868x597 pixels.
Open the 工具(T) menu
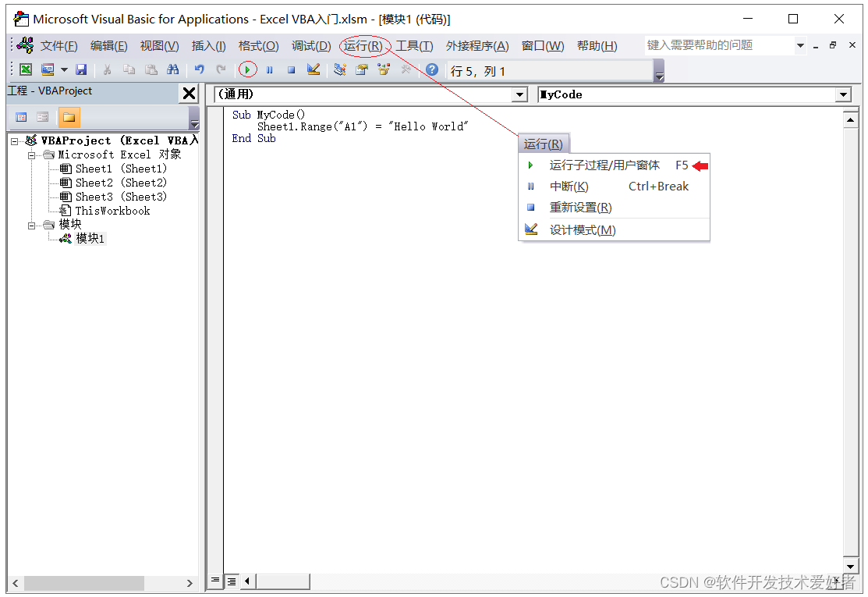pyautogui.click(x=414, y=46)
